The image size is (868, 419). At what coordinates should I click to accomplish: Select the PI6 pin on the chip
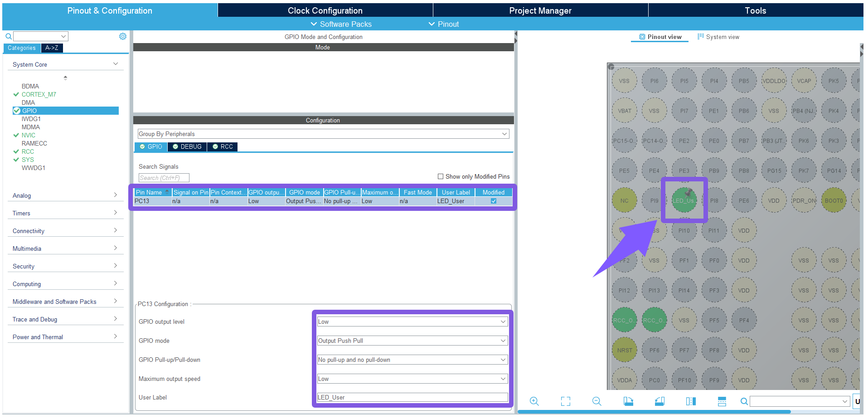[654, 81]
